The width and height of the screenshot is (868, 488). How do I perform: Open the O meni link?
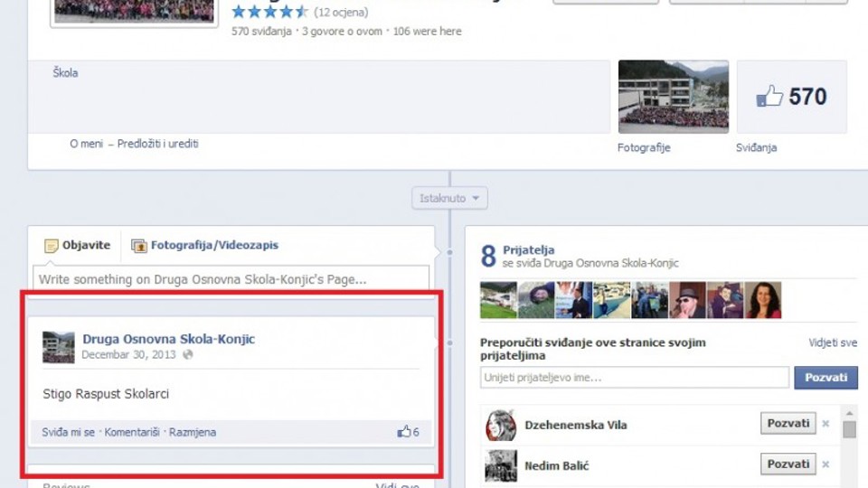point(87,144)
